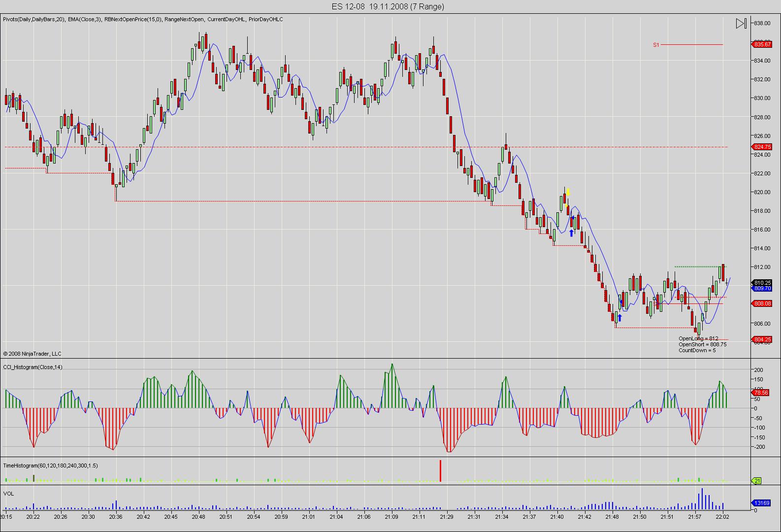The width and height of the screenshot is (781, 532).
Task: Click the red 804.25 price marker
Action: pos(762,339)
